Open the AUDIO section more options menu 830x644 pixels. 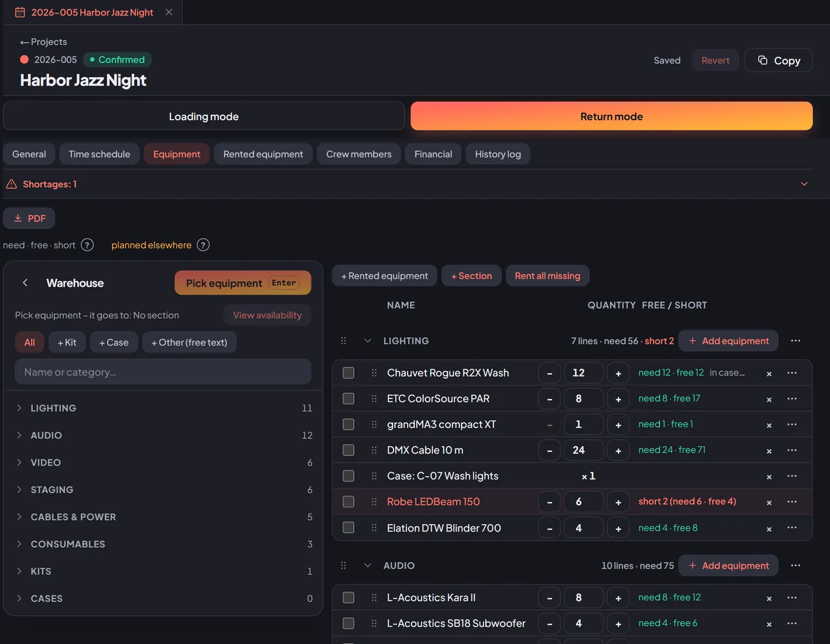click(x=795, y=566)
